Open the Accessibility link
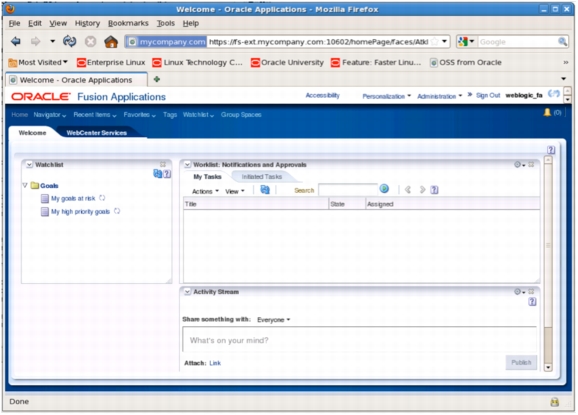The width and height of the screenshot is (578, 415). point(322,95)
